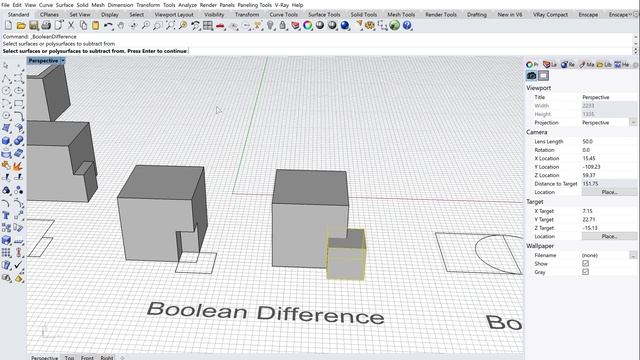The image size is (640, 360).
Task: Toggle the Wallpaper Show checkbox
Action: click(585, 264)
